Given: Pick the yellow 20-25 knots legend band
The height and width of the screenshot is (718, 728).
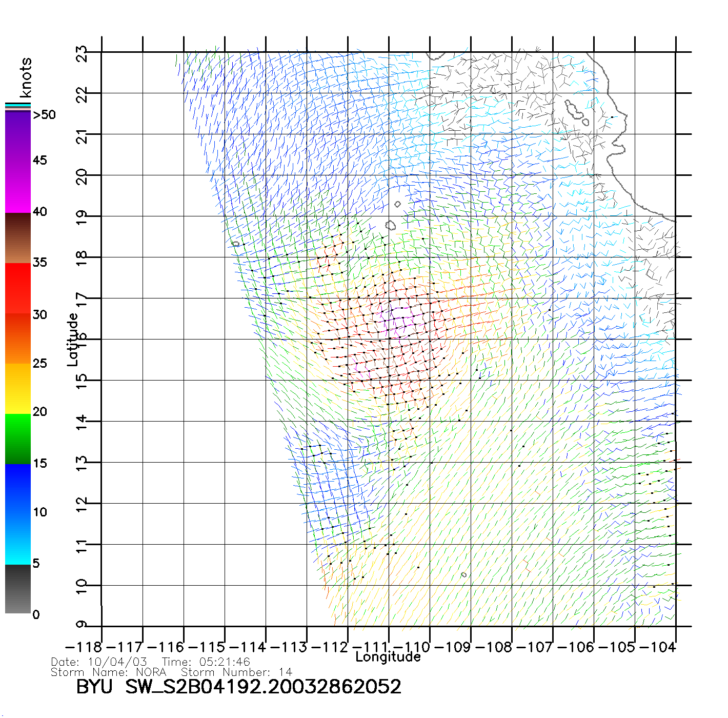Looking at the screenshot, I should [x=18, y=388].
